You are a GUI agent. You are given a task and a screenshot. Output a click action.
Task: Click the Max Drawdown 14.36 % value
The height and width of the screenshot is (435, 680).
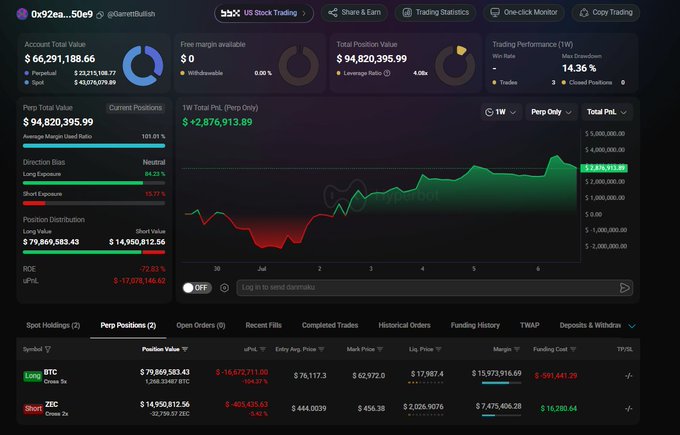click(x=579, y=68)
